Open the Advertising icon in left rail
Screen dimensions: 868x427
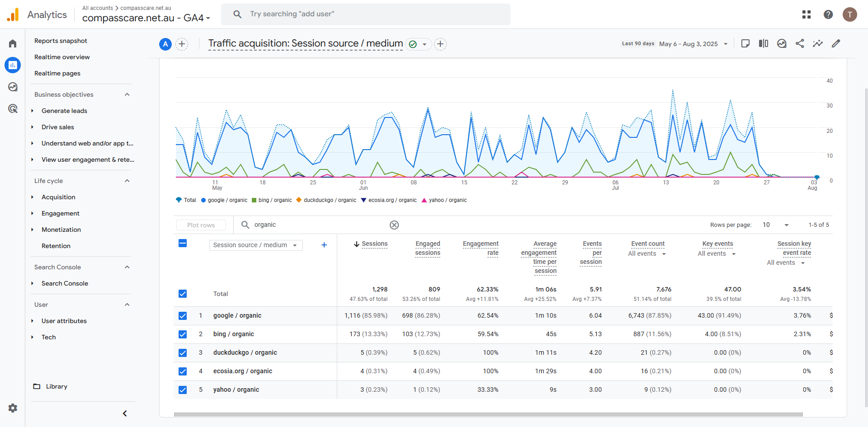pos(13,108)
